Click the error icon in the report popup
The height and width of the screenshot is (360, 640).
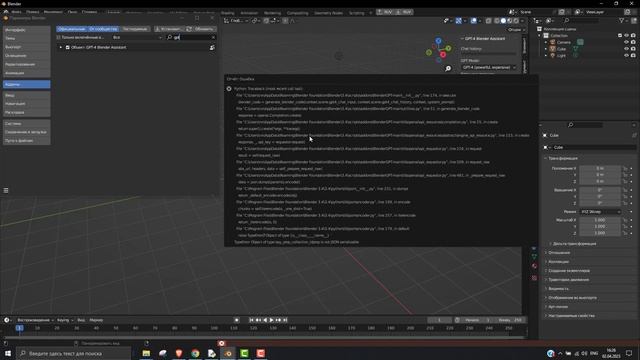(229, 89)
